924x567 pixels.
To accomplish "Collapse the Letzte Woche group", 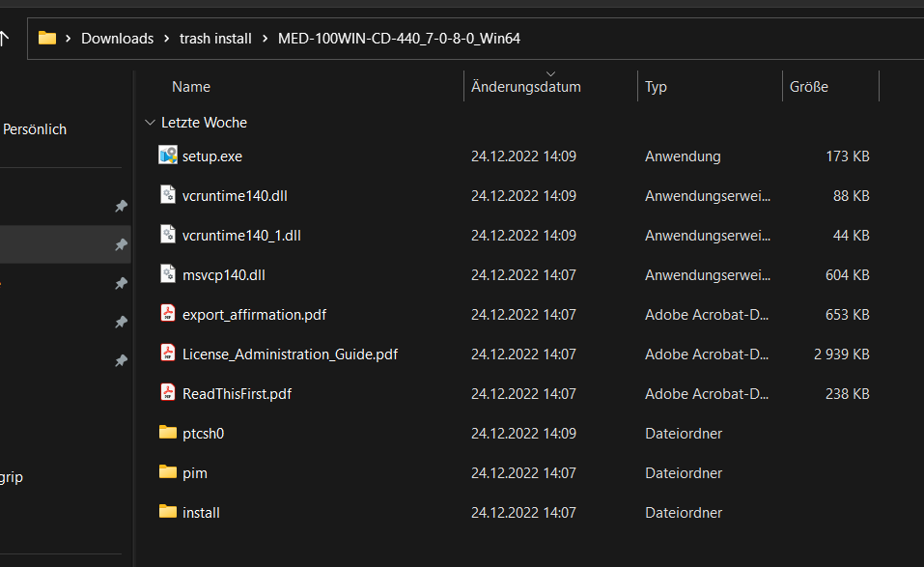I will pos(150,122).
